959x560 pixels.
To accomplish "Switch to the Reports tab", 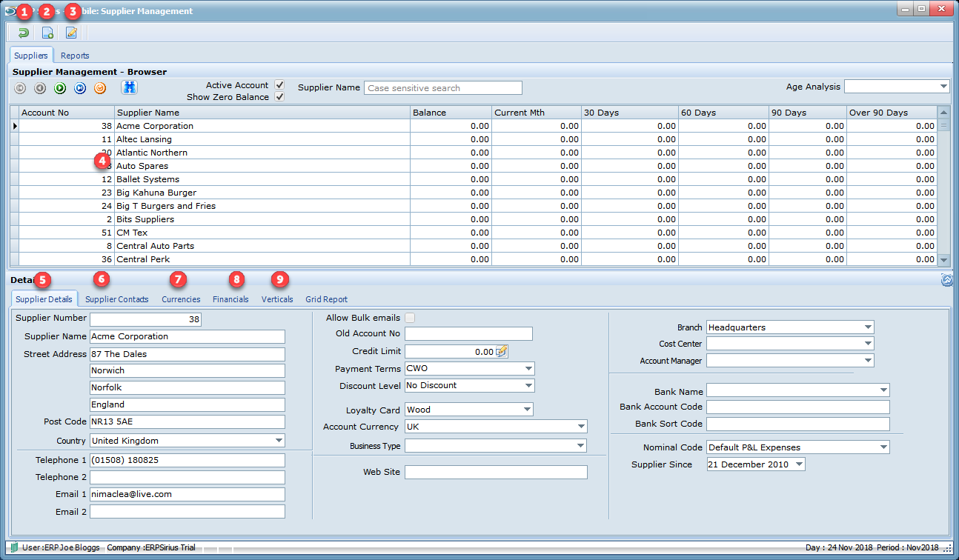I will [x=75, y=56].
